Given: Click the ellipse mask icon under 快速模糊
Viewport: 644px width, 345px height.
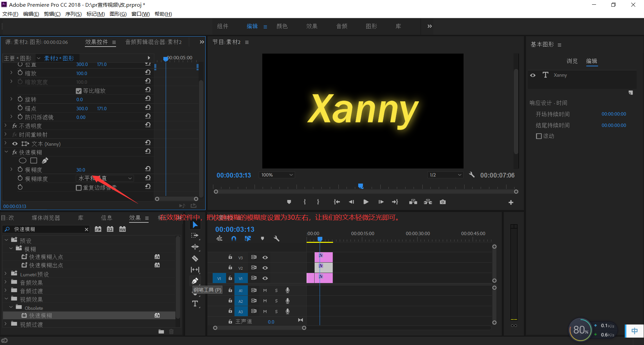Looking at the screenshot, I should pyautogui.click(x=22, y=161).
